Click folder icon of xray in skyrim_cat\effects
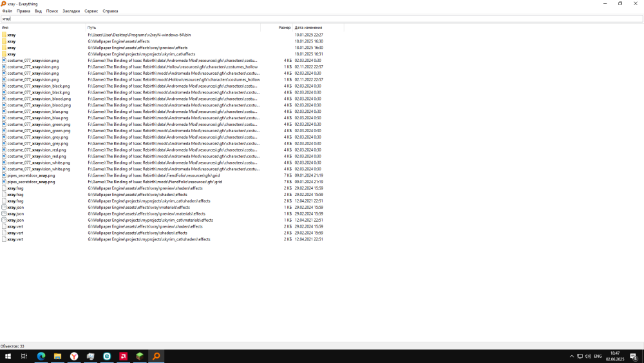Image resolution: width=644 pixels, height=363 pixels. (x=4, y=54)
